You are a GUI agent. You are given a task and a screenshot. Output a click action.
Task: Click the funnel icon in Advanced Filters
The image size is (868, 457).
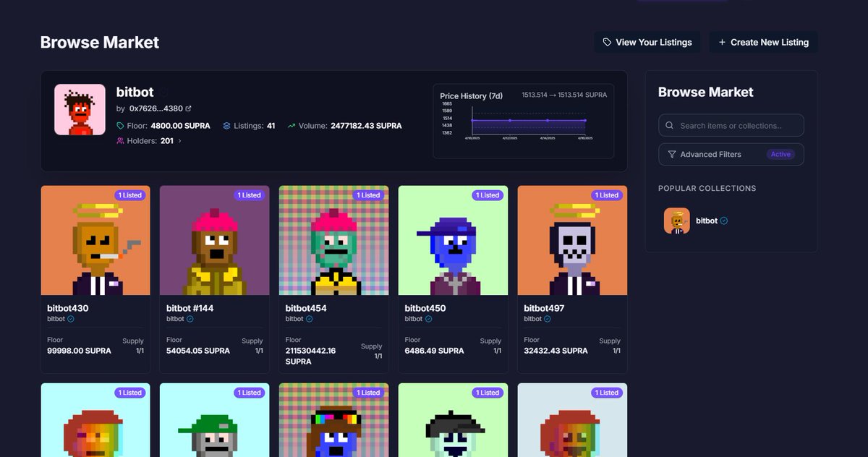coord(672,154)
